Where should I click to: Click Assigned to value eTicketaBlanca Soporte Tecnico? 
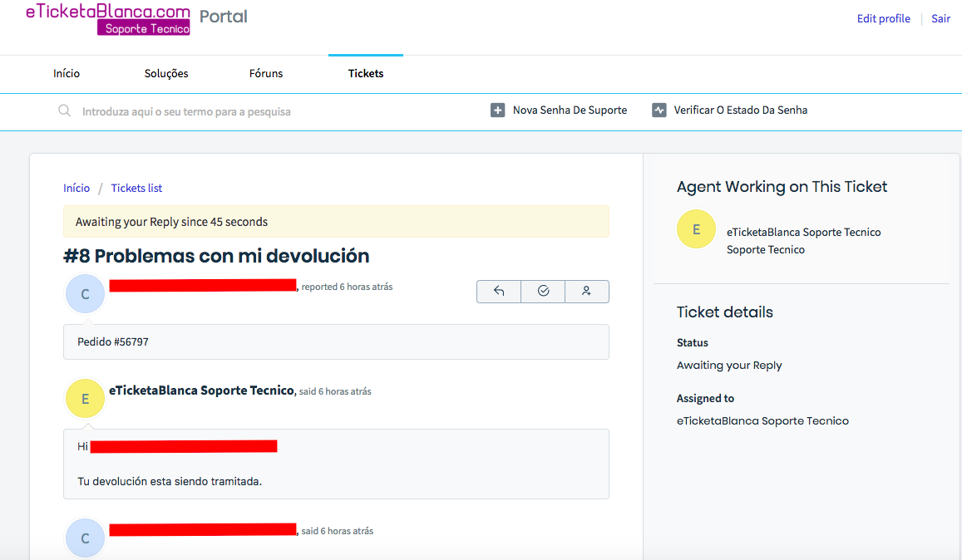pyautogui.click(x=762, y=420)
